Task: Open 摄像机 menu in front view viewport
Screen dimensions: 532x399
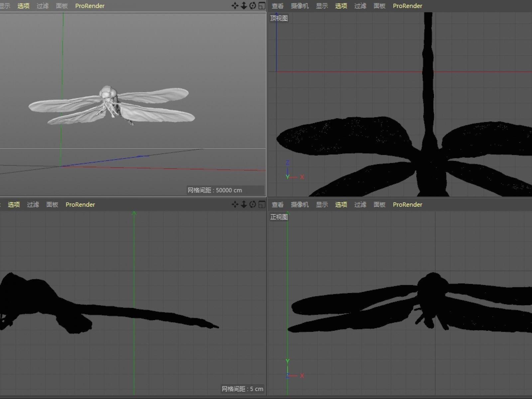Action: (x=300, y=204)
